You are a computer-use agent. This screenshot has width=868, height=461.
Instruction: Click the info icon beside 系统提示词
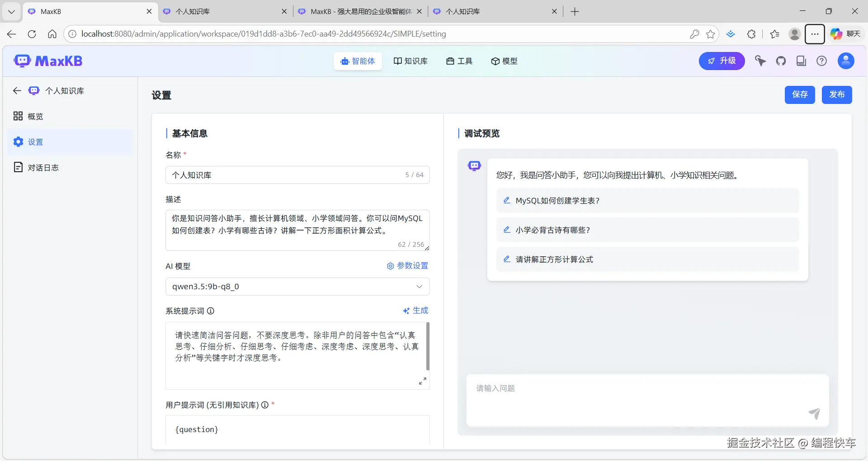[x=211, y=311]
